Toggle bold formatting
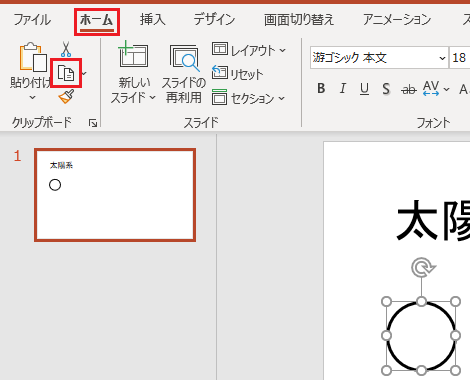This screenshot has width=470, height=380. pos(321,89)
